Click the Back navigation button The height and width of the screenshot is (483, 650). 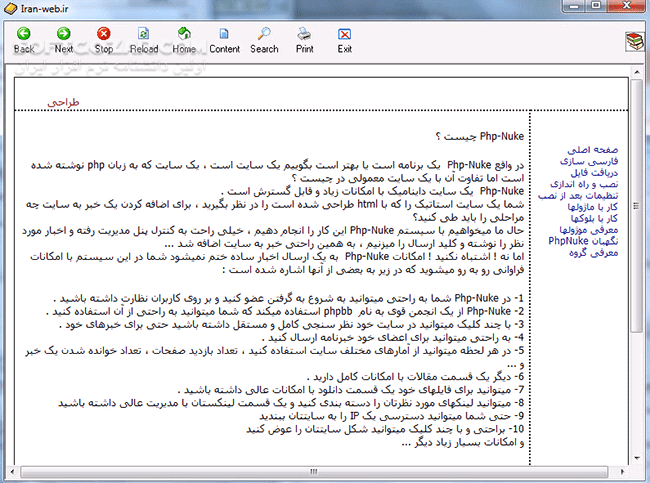pos(24,40)
